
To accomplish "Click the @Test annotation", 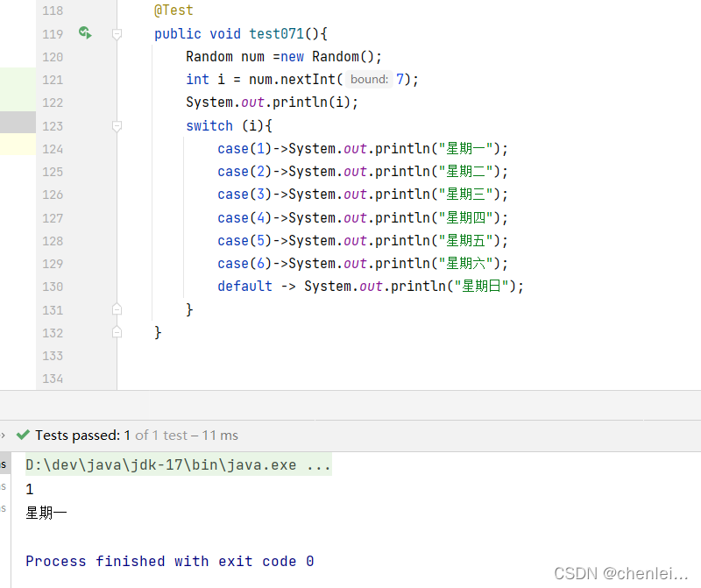I will pos(173,11).
